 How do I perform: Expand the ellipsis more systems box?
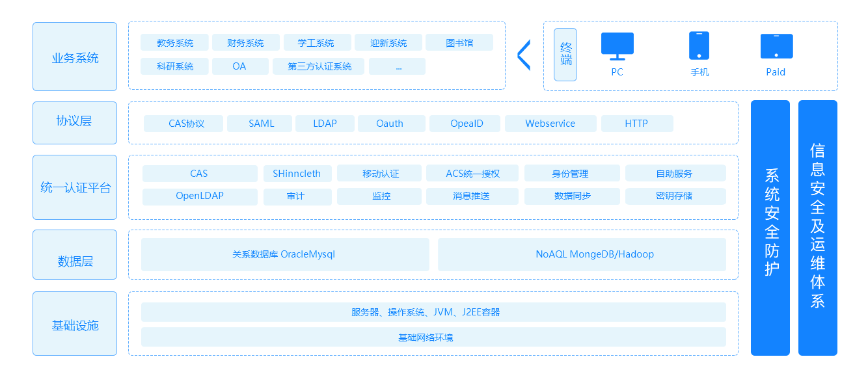(x=397, y=66)
